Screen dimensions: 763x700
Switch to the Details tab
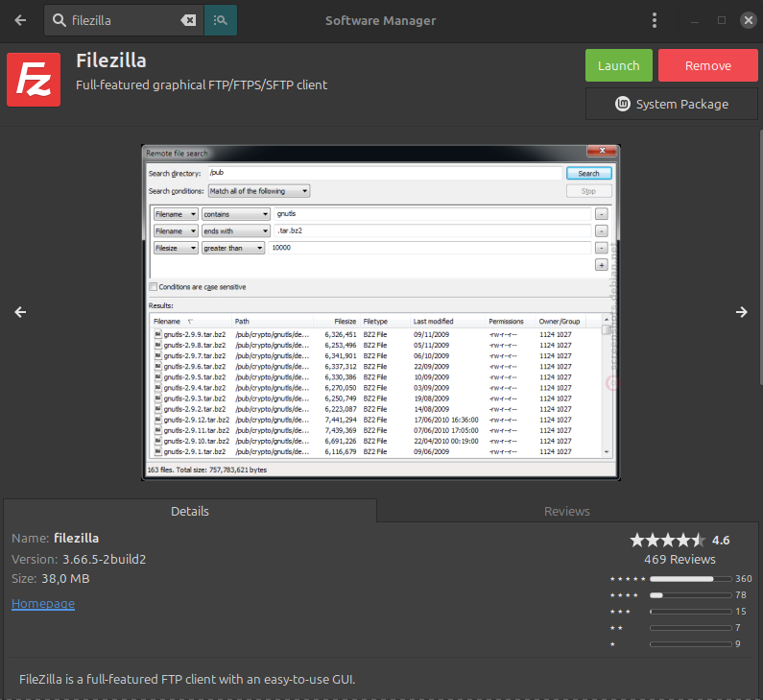[x=190, y=511]
